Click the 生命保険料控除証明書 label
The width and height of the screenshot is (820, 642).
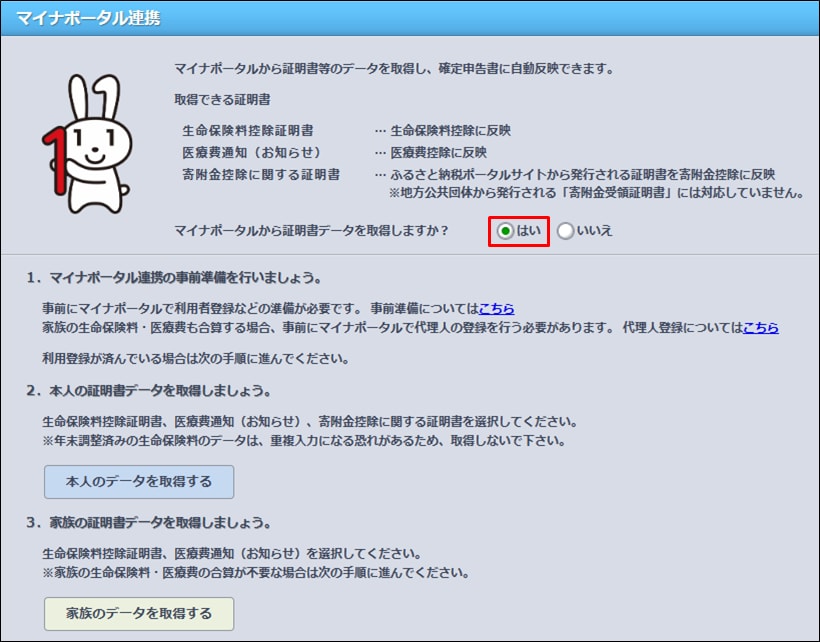(x=247, y=130)
